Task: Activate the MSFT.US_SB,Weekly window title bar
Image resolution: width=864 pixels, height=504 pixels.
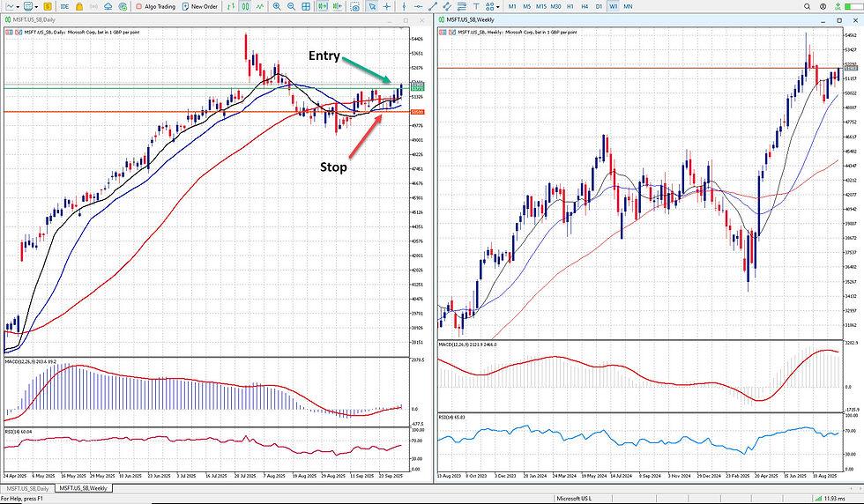Action: [648, 20]
